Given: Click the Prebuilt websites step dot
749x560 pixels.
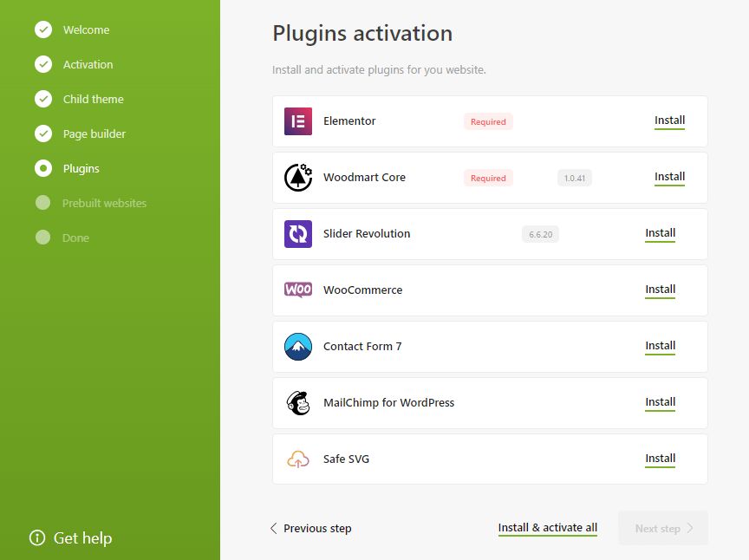Looking at the screenshot, I should tap(43, 203).
